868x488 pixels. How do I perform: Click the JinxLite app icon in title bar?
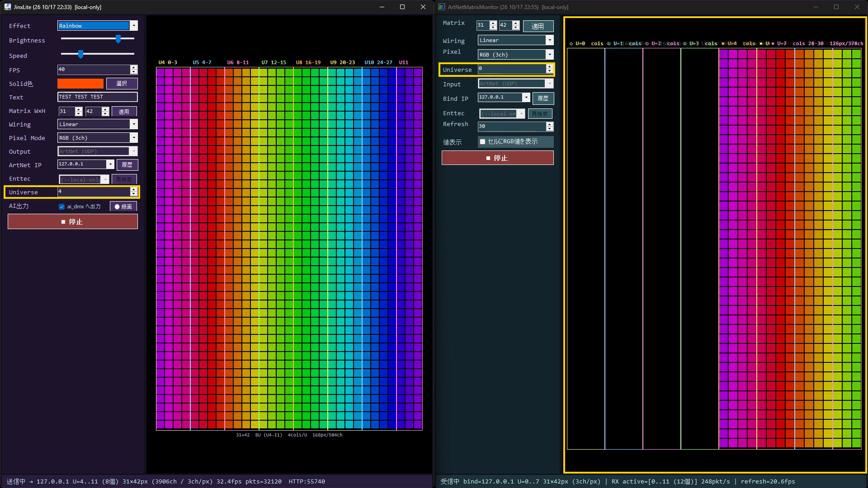pos(7,7)
